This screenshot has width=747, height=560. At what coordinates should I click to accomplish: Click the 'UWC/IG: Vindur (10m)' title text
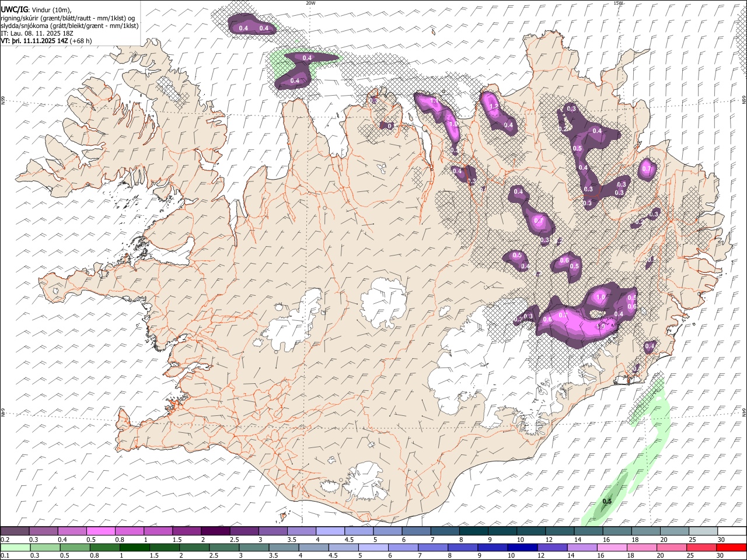pos(36,10)
